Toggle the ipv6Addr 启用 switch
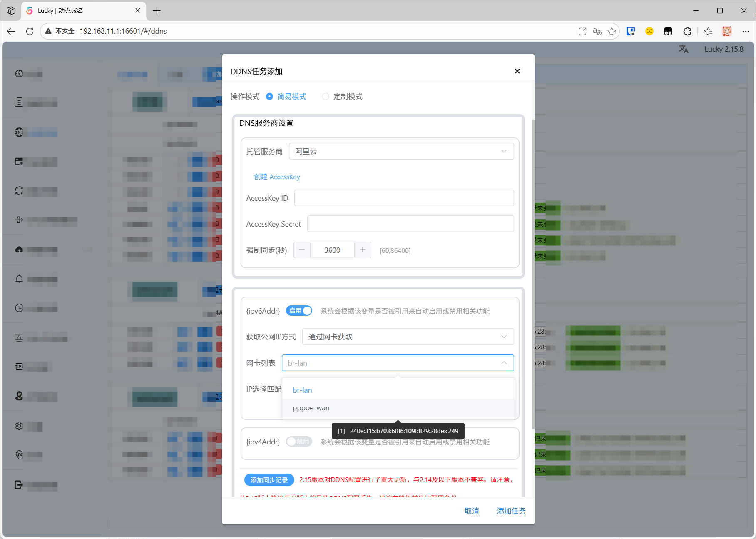 click(x=299, y=311)
